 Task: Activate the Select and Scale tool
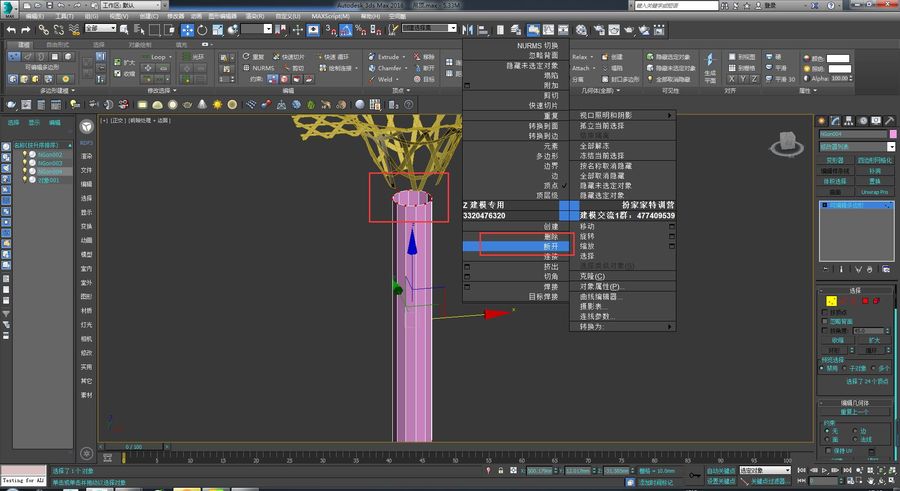[218, 30]
